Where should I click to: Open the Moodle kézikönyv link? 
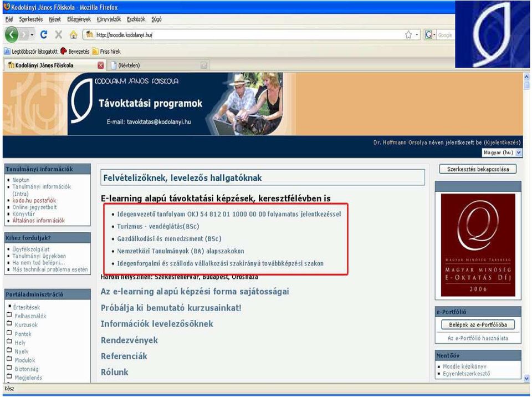464,367
